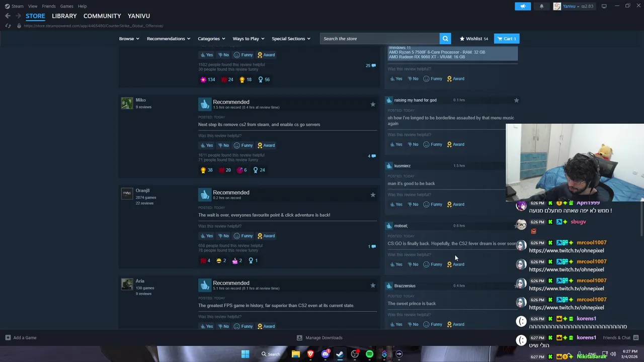Click Add a Game
This screenshot has height=362, width=644.
coord(21,338)
